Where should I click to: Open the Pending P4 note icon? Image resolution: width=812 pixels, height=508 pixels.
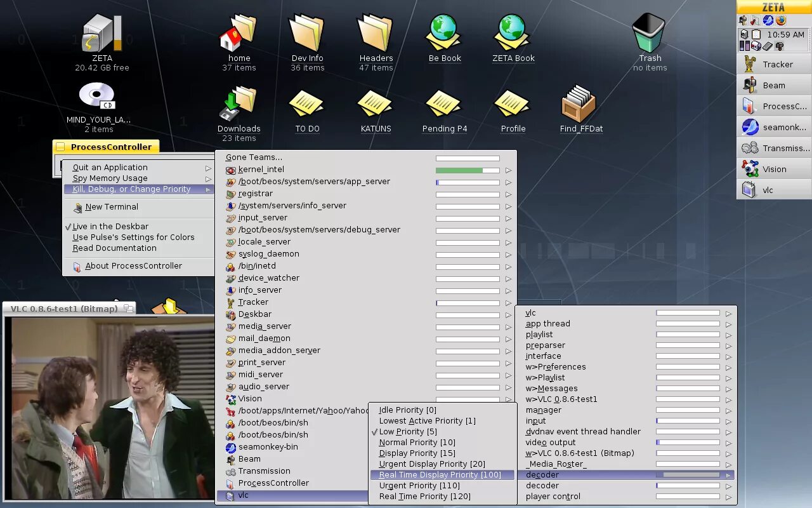click(x=444, y=104)
